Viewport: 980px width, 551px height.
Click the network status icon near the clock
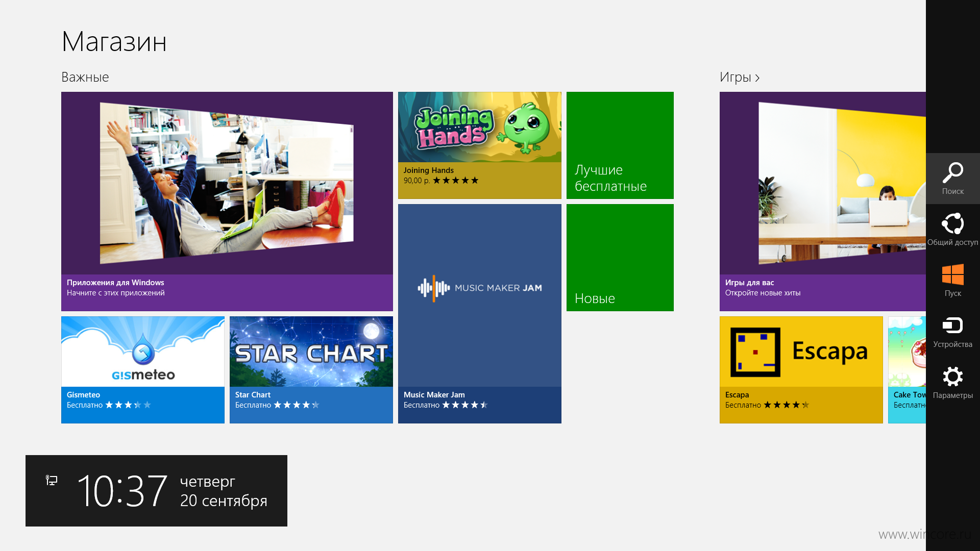(x=52, y=480)
